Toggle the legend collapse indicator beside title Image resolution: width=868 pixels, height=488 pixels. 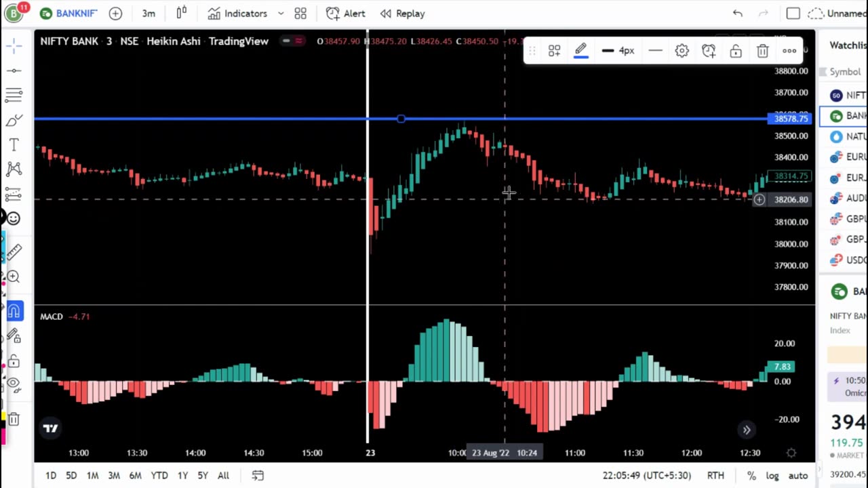(292, 41)
